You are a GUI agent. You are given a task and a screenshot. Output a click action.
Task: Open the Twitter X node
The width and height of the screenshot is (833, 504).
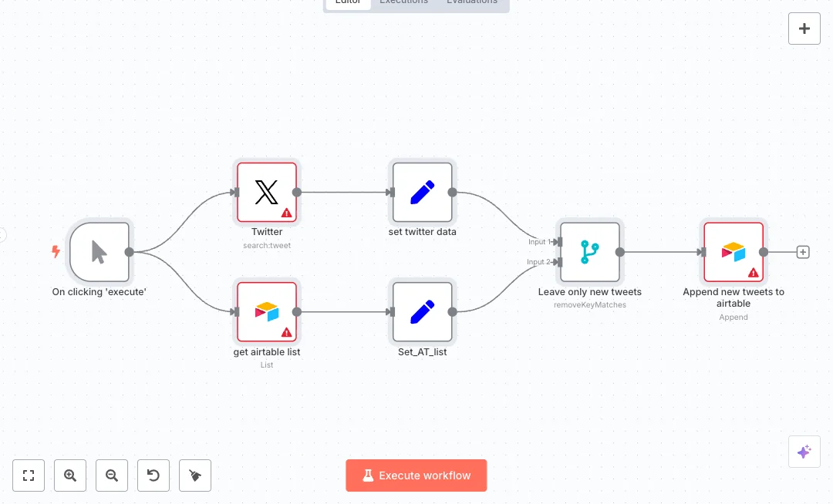pos(266,192)
